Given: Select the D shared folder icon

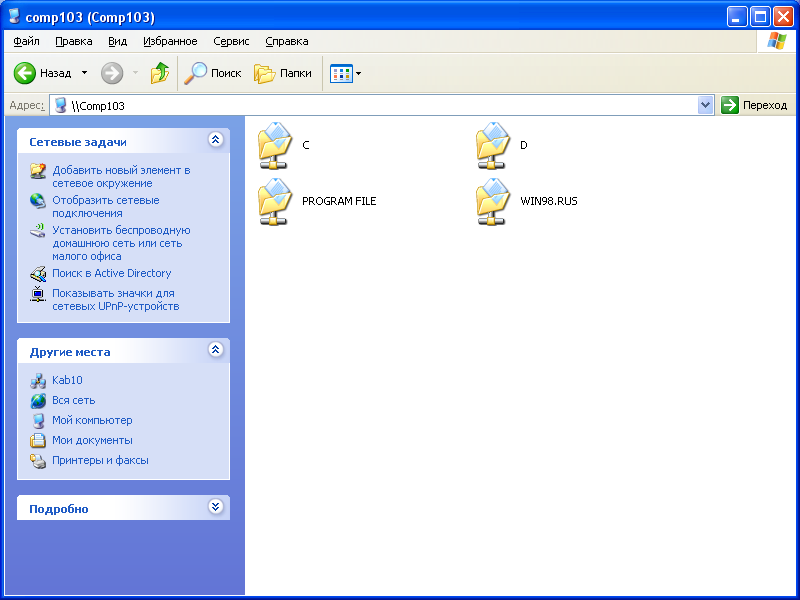Looking at the screenshot, I should click(x=493, y=145).
